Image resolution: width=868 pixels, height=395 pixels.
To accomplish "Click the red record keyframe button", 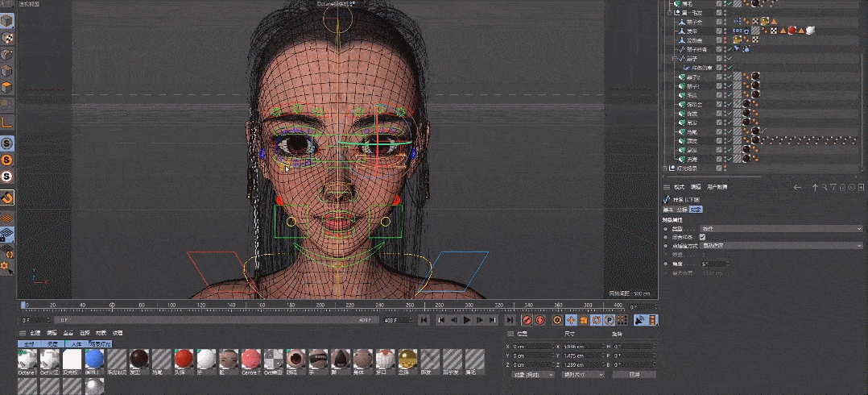I will 527,320.
